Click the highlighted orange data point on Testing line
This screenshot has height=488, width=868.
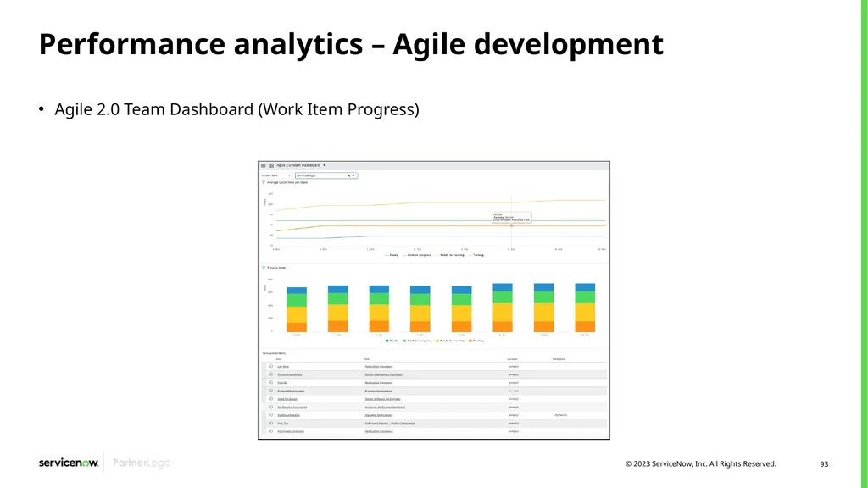click(511, 225)
